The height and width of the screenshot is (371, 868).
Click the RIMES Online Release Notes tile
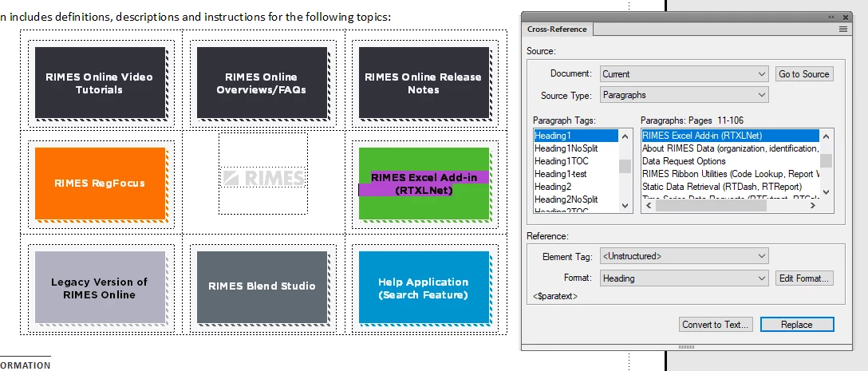424,83
